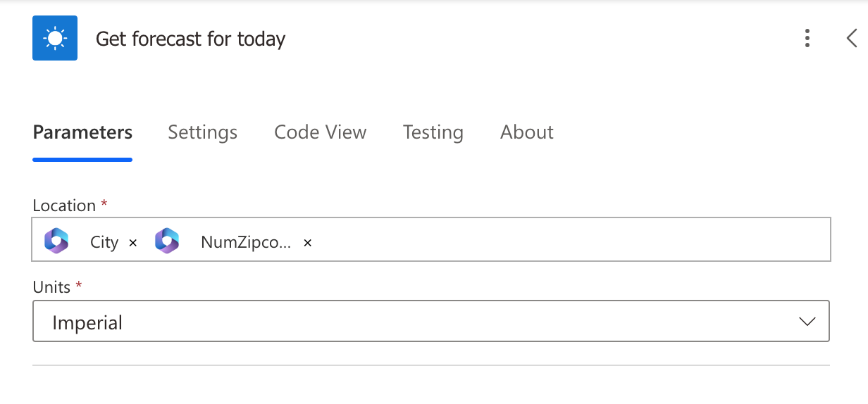Switch to the Settings tab
868x404 pixels.
click(203, 132)
